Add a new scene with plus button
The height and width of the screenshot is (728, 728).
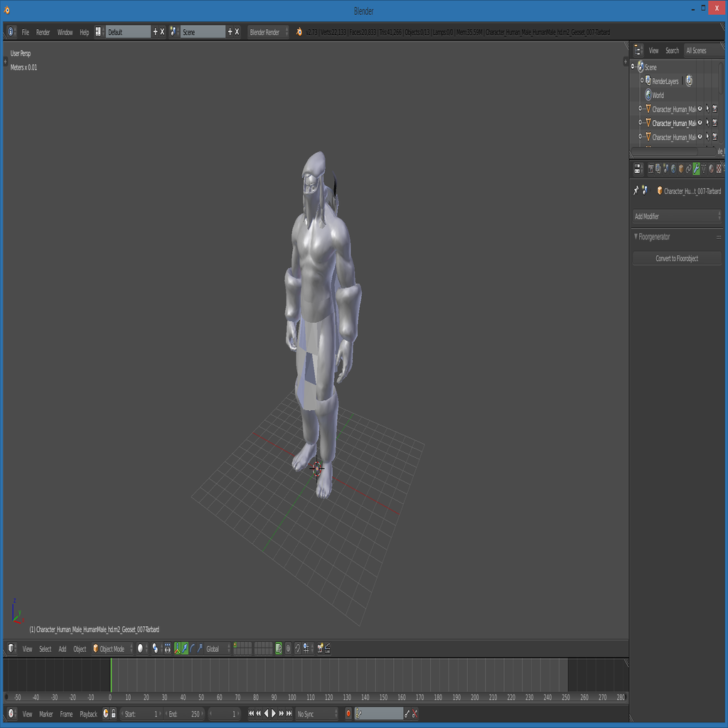click(x=230, y=31)
